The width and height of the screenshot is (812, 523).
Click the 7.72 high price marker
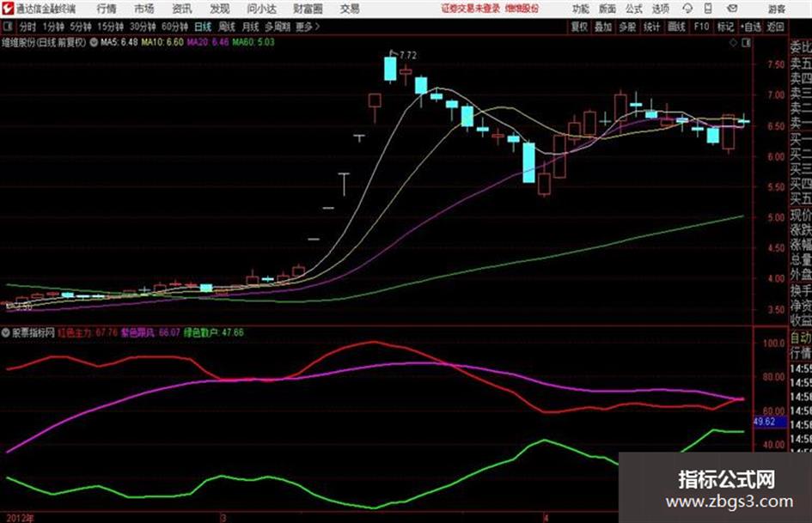pyautogui.click(x=408, y=55)
